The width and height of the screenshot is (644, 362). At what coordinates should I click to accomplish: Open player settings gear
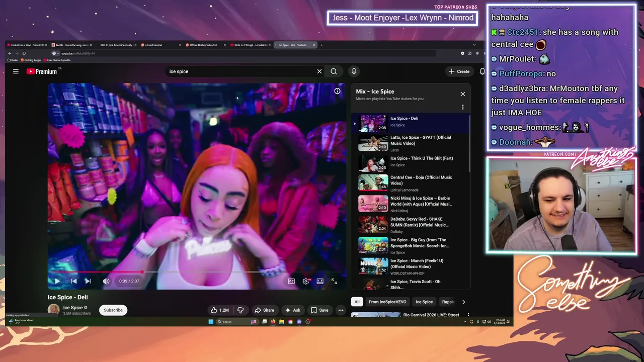[305, 281]
